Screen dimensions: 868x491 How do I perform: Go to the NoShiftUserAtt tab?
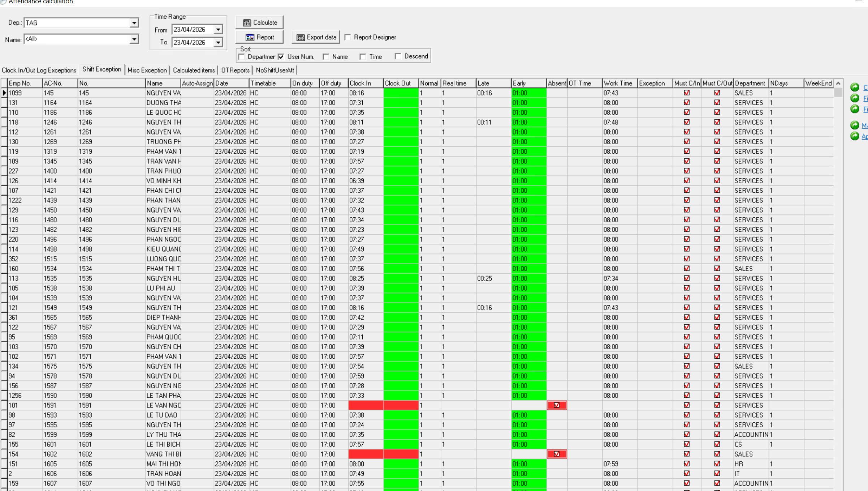click(275, 70)
